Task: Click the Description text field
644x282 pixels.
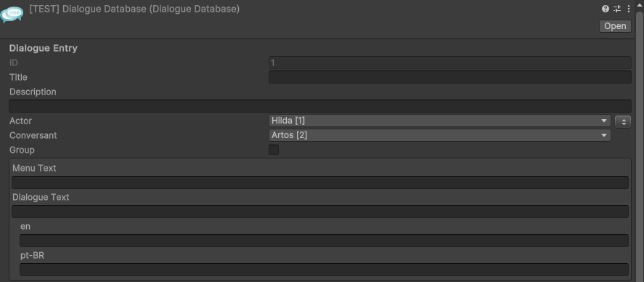Action: click(x=320, y=106)
